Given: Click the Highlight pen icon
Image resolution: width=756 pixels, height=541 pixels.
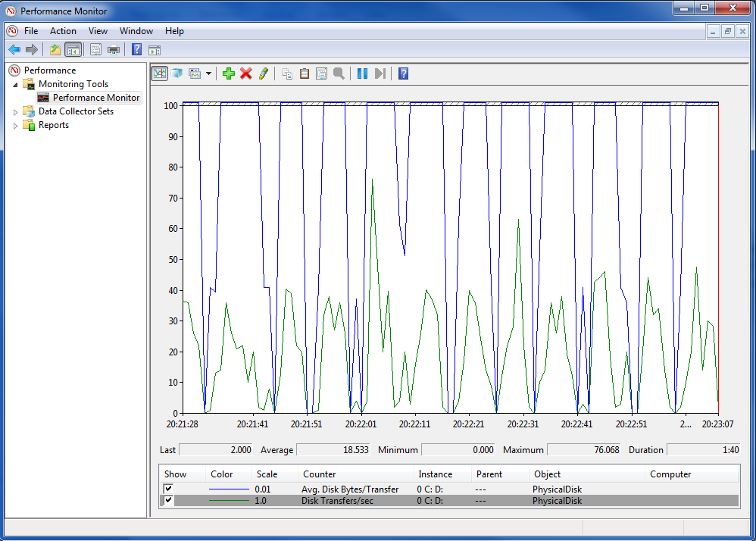Looking at the screenshot, I should click(264, 73).
